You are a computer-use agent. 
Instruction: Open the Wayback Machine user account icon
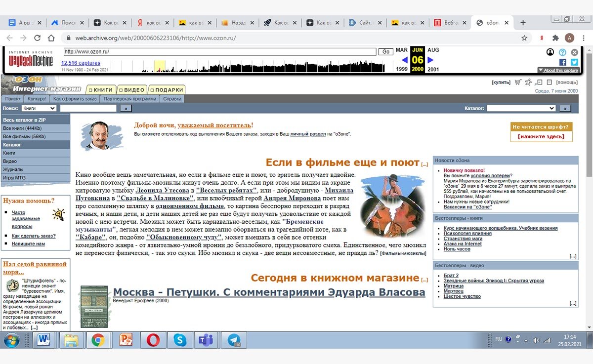pyautogui.click(x=550, y=52)
